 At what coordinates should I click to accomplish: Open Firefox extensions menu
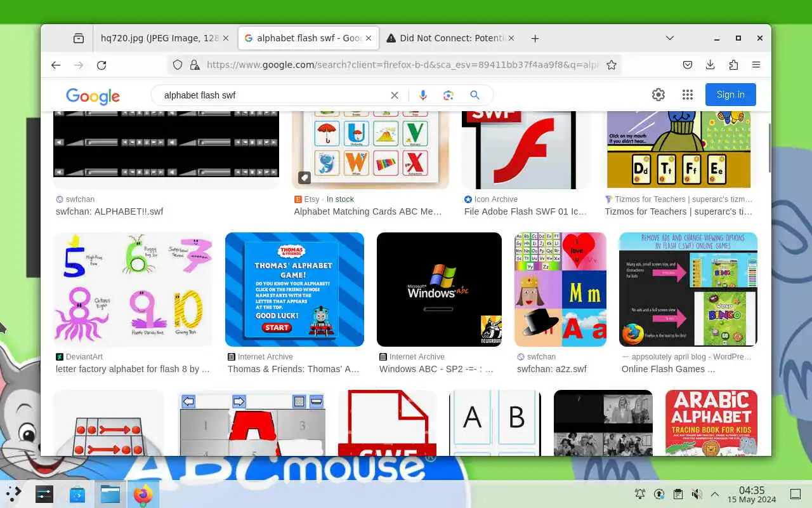pyautogui.click(x=733, y=65)
